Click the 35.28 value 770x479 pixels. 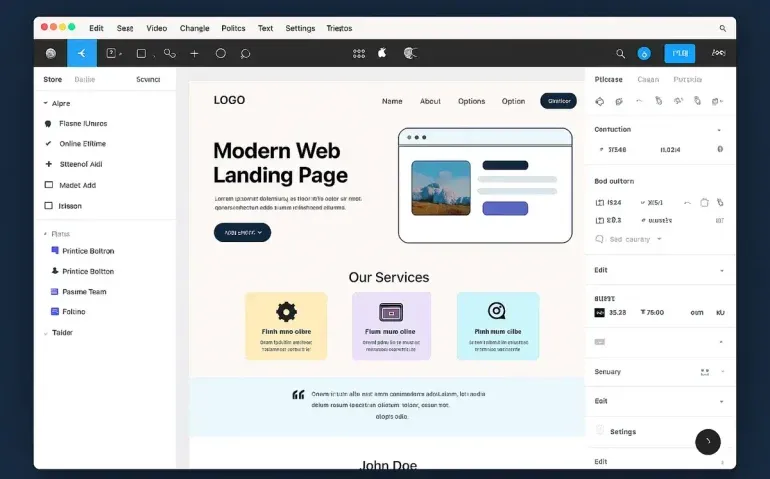click(x=617, y=312)
